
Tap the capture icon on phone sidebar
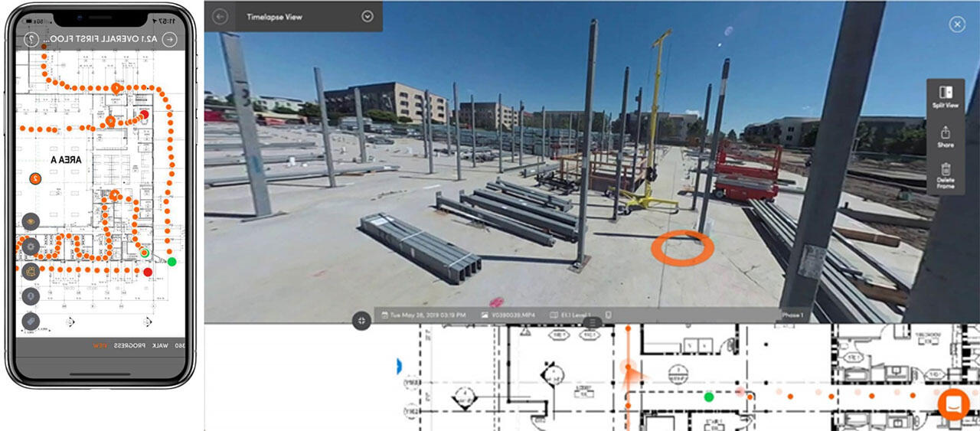pyautogui.click(x=31, y=271)
